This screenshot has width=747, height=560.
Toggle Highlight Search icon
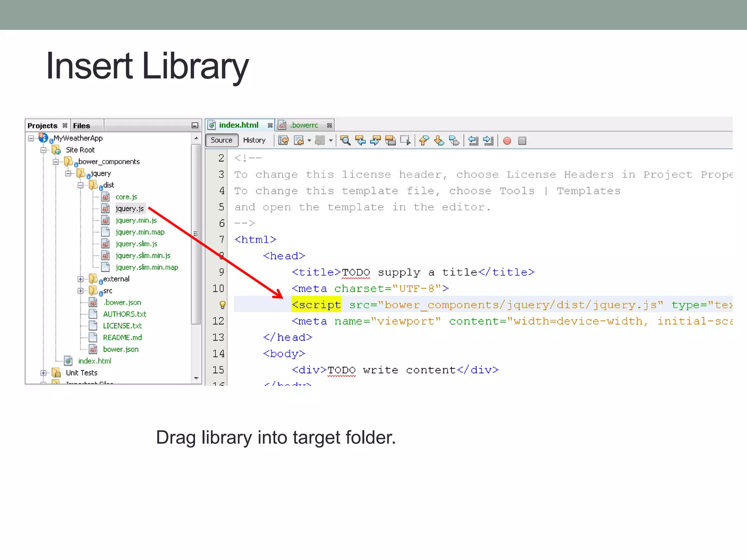click(390, 140)
